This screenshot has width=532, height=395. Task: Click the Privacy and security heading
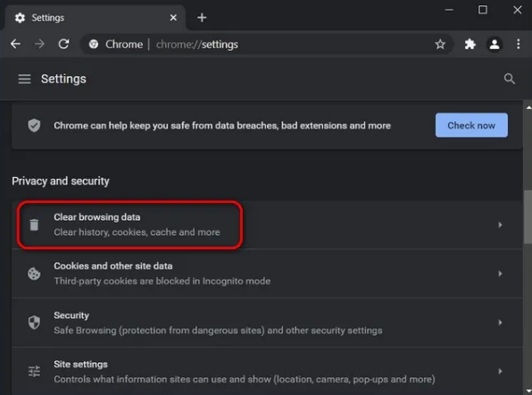pos(61,181)
